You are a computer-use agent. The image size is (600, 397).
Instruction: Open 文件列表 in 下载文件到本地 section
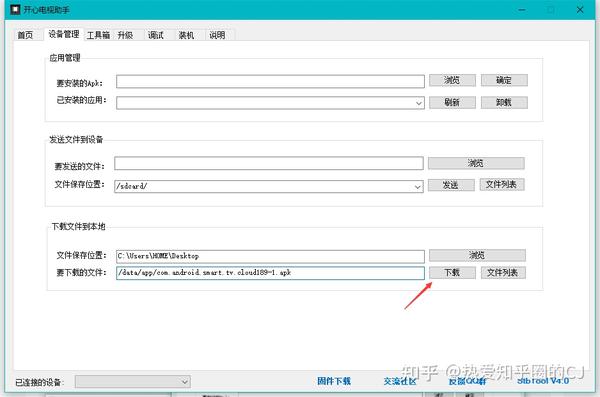(x=503, y=273)
